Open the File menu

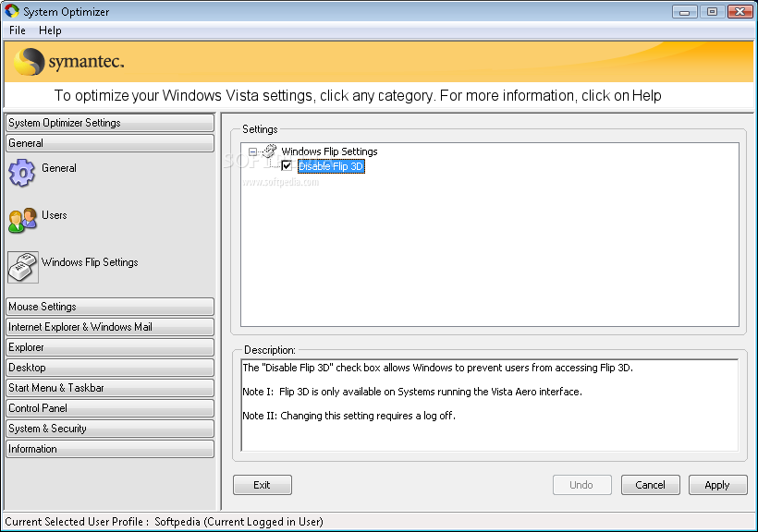tap(18, 30)
